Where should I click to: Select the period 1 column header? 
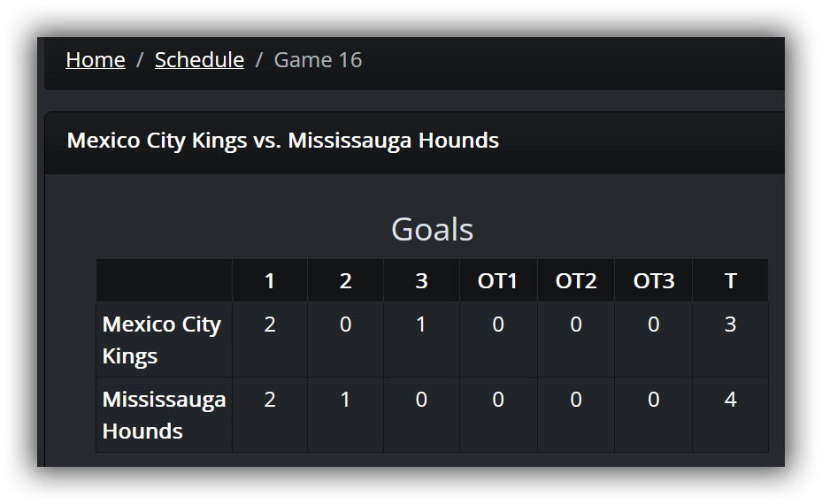[x=270, y=281]
